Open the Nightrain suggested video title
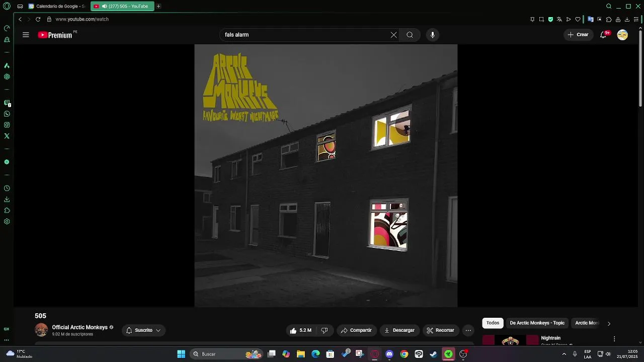The height and width of the screenshot is (362, 644). (550, 338)
